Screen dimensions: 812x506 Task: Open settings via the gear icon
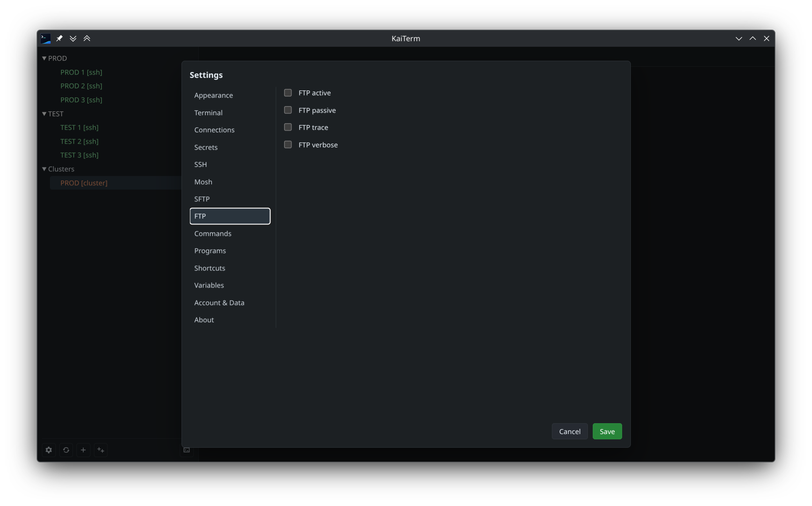(49, 450)
